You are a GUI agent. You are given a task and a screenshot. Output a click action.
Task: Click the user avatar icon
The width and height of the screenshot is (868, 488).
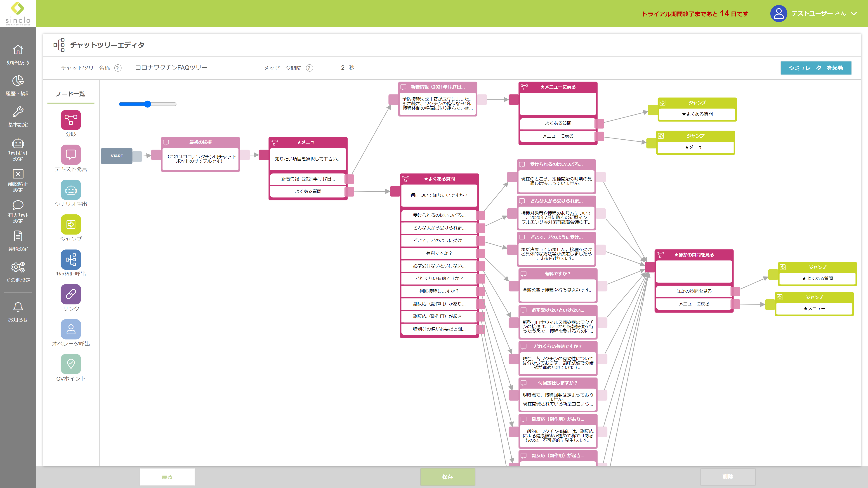click(778, 14)
